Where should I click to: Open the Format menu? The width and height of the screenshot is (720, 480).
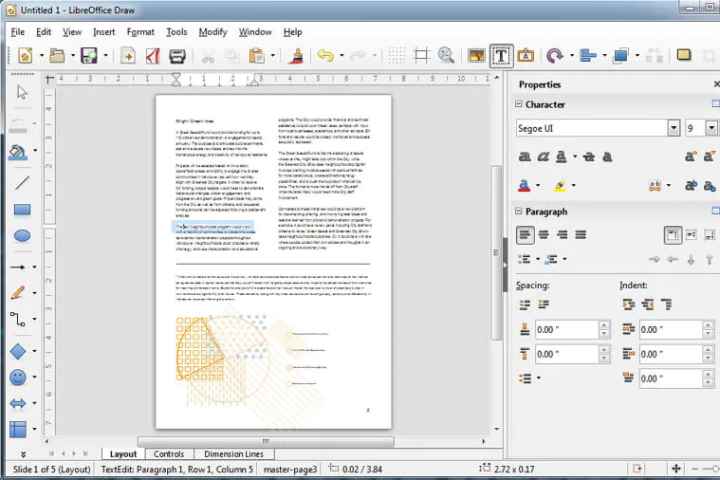click(x=140, y=32)
